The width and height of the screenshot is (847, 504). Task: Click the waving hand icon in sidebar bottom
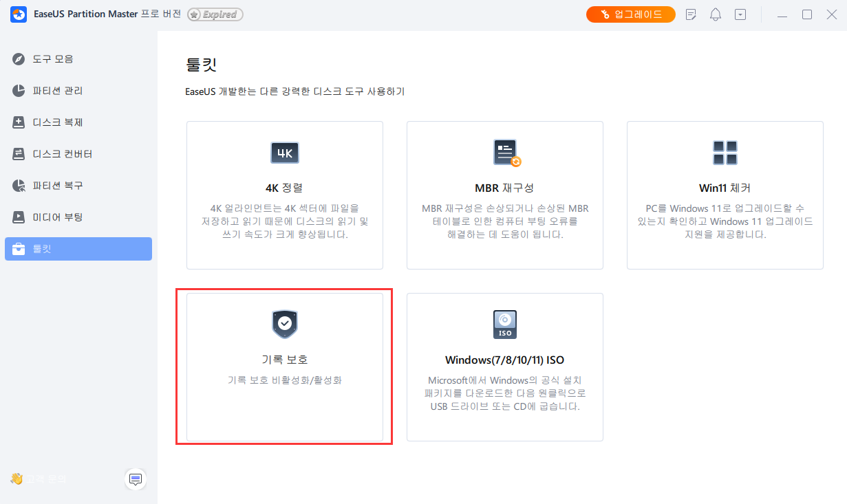coord(17,479)
